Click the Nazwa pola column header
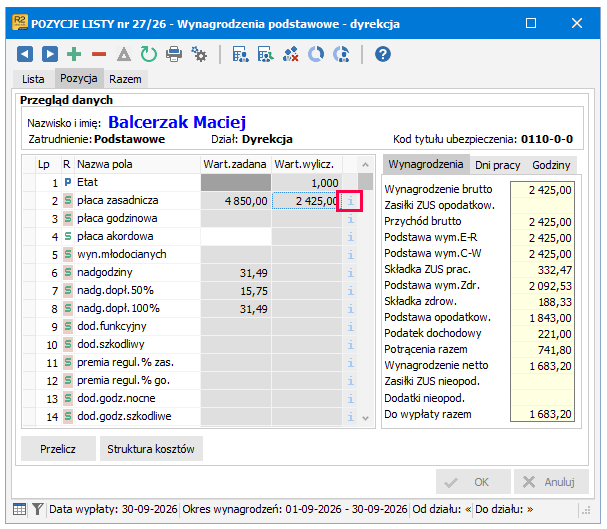Screen dimensions: 607x529 coord(137,164)
